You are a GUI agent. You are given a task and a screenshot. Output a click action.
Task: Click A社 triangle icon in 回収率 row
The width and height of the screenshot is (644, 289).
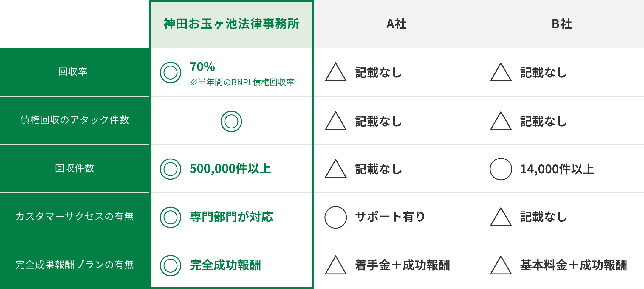[x=336, y=73]
